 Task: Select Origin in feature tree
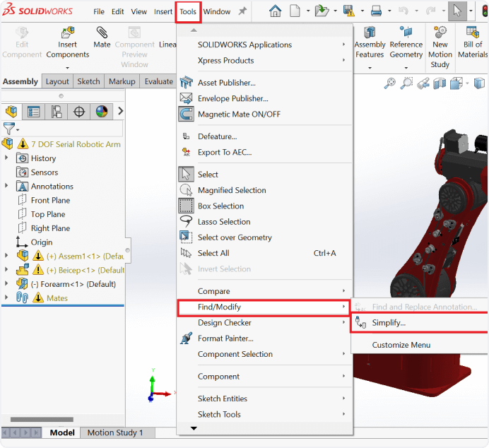click(42, 242)
